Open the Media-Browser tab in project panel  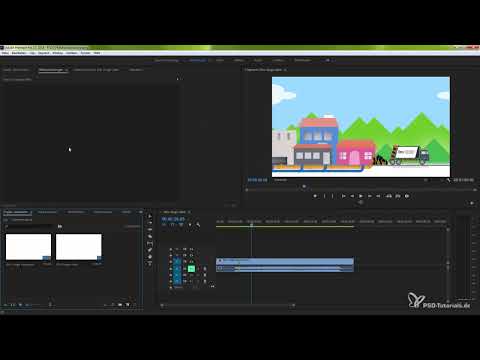[x=47, y=212]
